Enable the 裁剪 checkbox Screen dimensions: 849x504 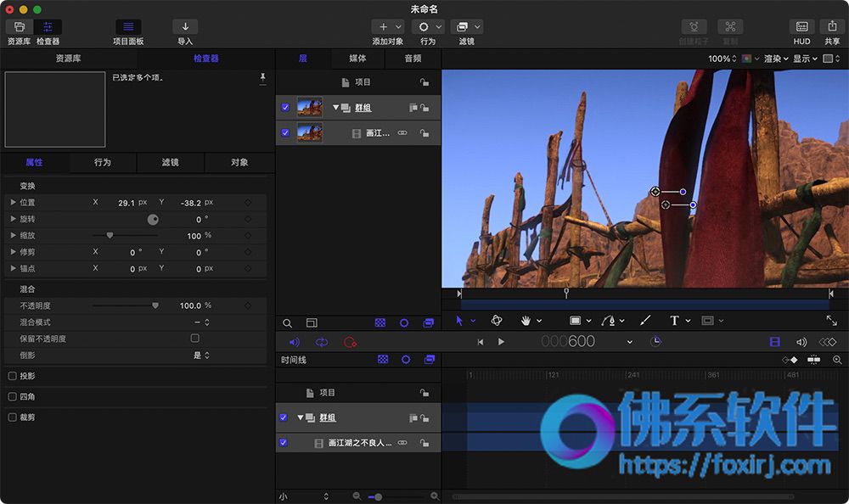(x=13, y=417)
